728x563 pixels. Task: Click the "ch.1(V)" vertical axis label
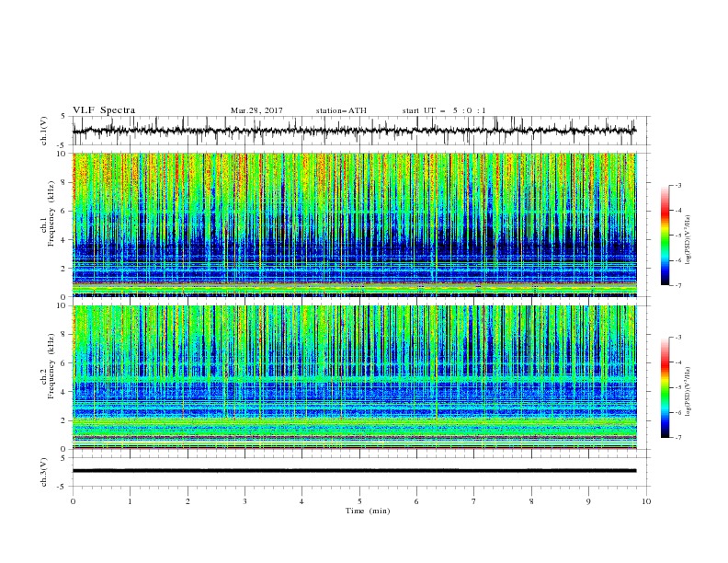[x=44, y=131]
